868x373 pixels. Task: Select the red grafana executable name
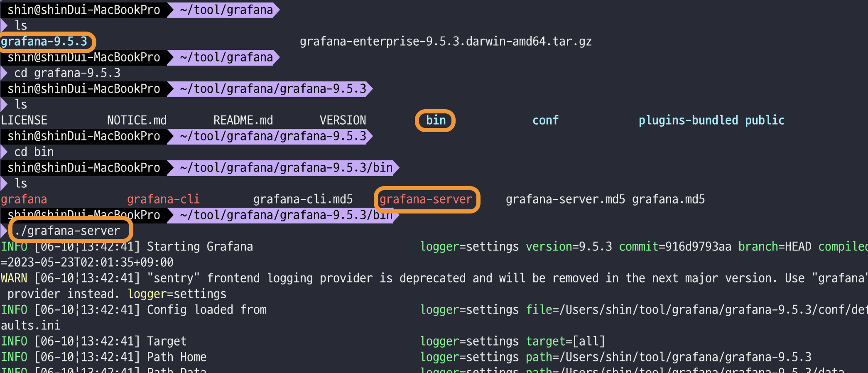(24, 199)
